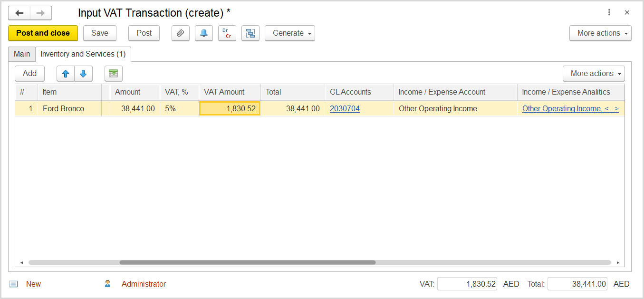
Task: Click Income / Expense Analitics column header
Action: tap(571, 92)
